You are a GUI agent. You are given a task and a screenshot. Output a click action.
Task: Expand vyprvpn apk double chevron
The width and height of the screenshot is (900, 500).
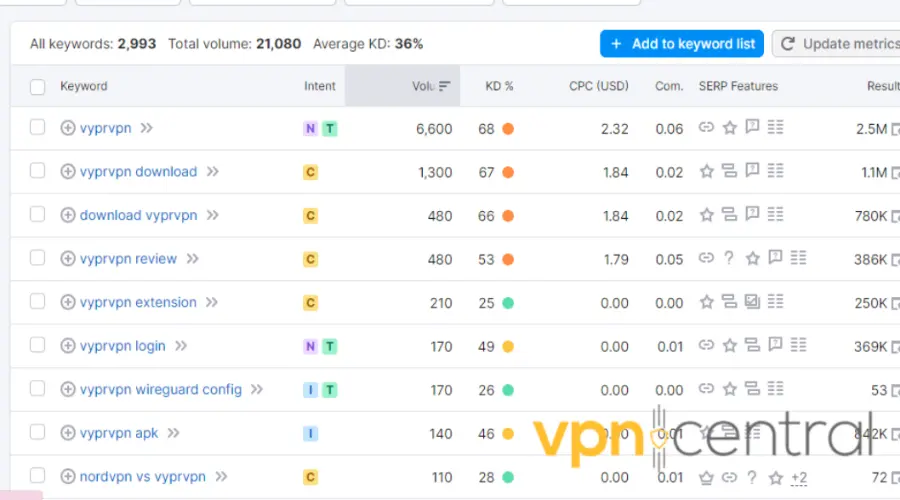click(x=173, y=433)
